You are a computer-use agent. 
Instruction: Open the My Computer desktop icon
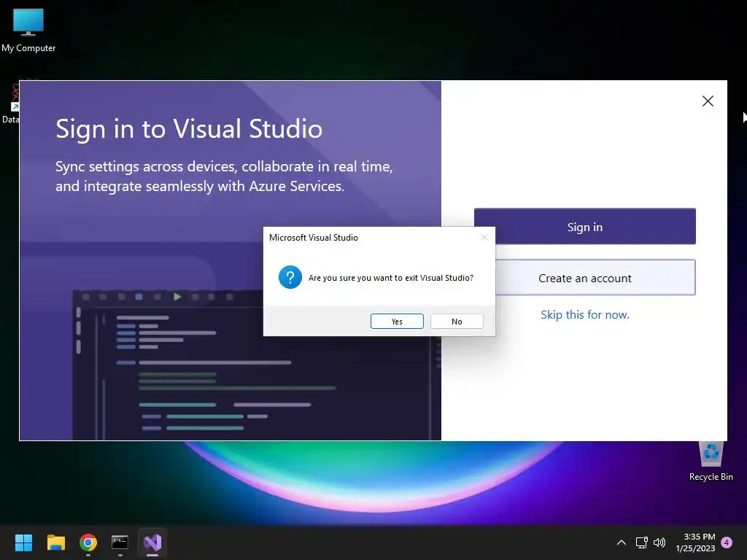click(x=28, y=31)
